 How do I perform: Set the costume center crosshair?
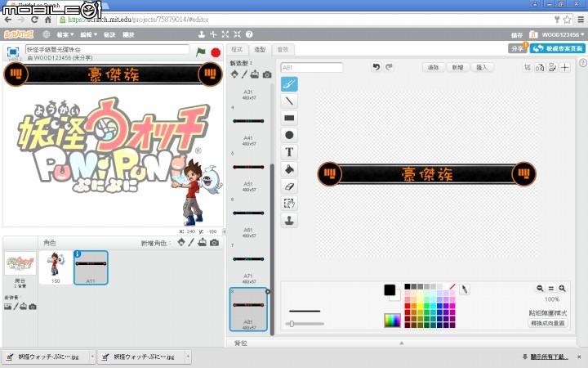(565, 67)
